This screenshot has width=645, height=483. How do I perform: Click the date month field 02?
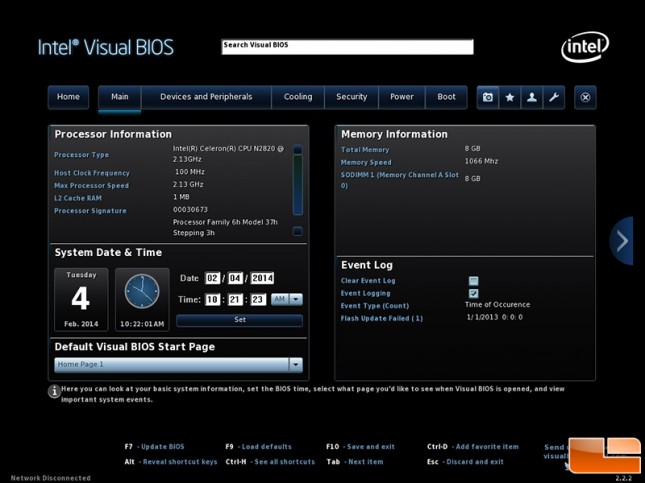pyautogui.click(x=212, y=279)
